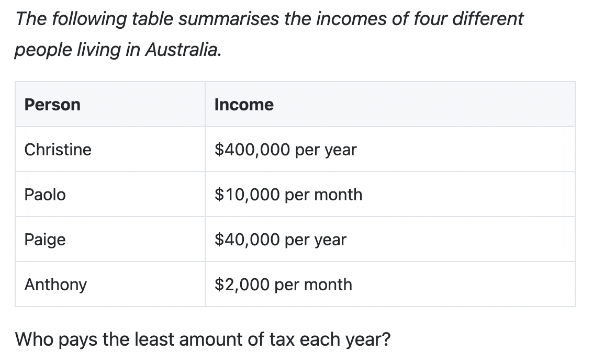The height and width of the screenshot is (364, 604).
Task: Select the Christine name cell
Action: point(110,149)
